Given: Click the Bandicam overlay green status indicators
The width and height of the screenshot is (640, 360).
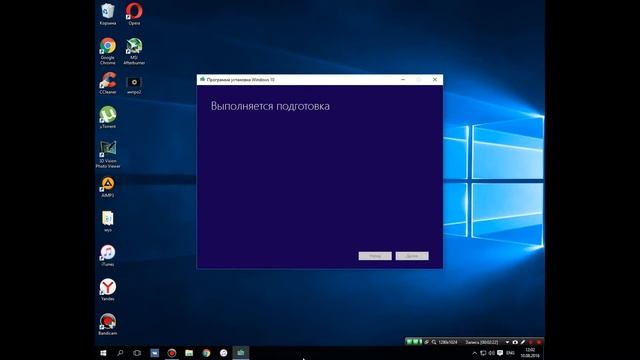Looking at the screenshot, I should pyautogui.click(x=414, y=342).
